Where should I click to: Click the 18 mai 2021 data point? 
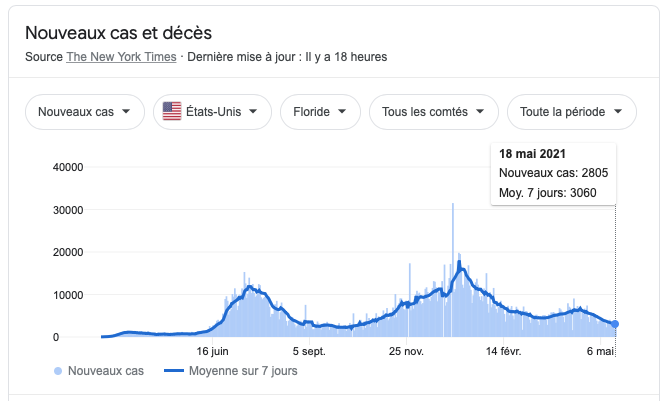[615, 324]
